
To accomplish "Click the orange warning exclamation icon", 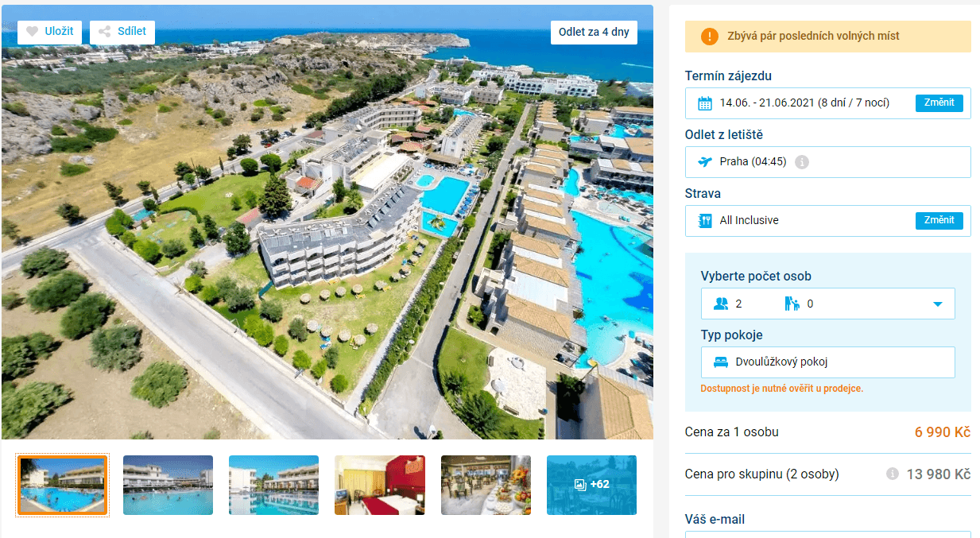I will pos(710,37).
